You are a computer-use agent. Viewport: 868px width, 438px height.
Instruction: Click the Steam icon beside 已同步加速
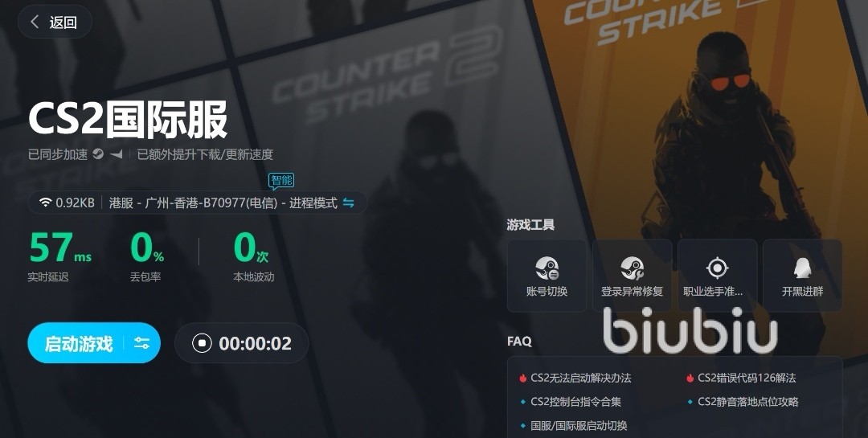(98, 154)
